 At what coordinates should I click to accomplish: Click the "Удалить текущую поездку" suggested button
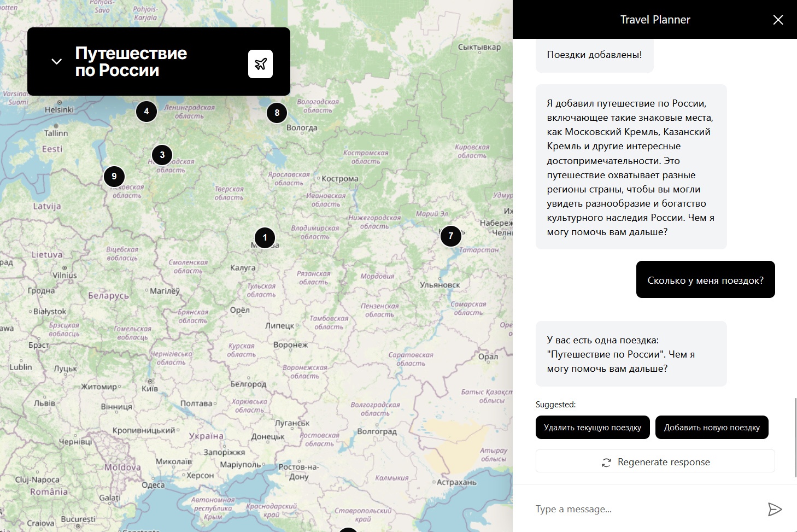tap(593, 427)
